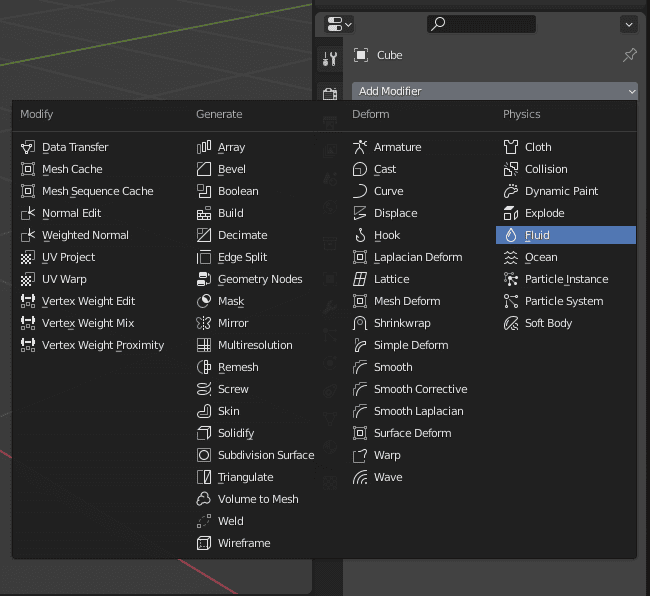Pick the Smooth Laplacian modifier
Screen dimensions: 650x596
tap(408, 411)
